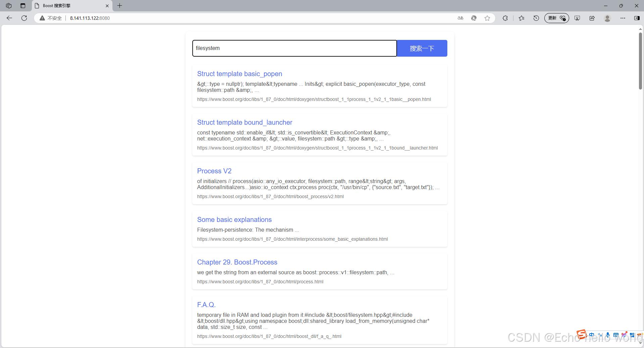Click the 搜索一下 search button

422,48
